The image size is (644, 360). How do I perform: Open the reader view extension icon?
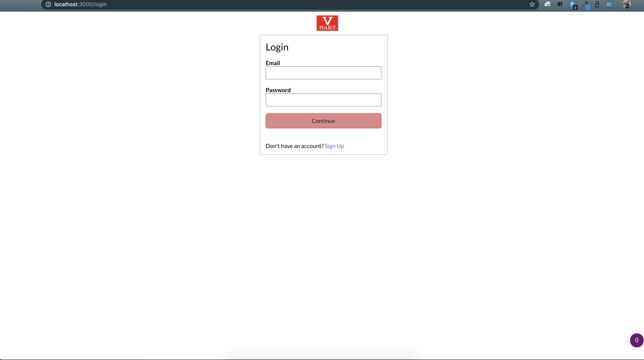pyautogui.click(x=609, y=4)
